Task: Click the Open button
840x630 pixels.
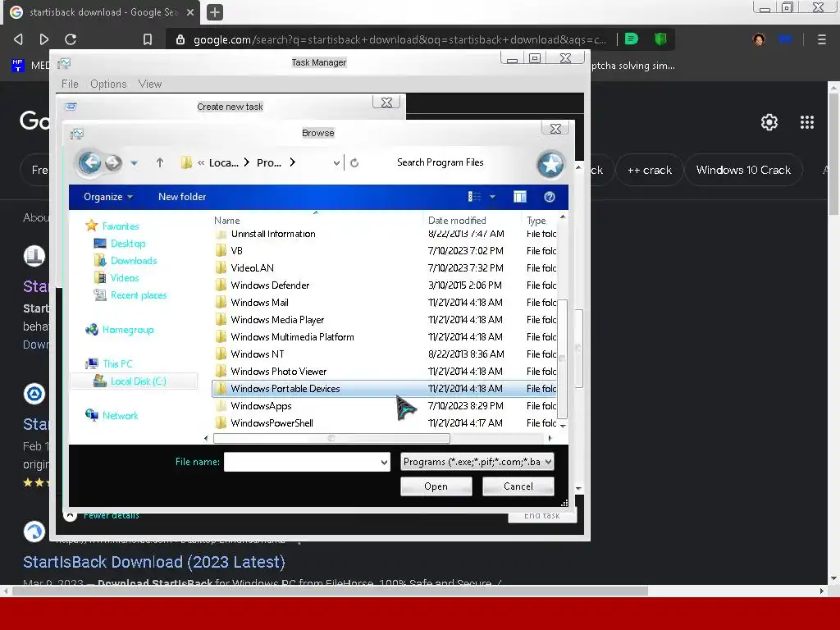Action: [x=436, y=486]
